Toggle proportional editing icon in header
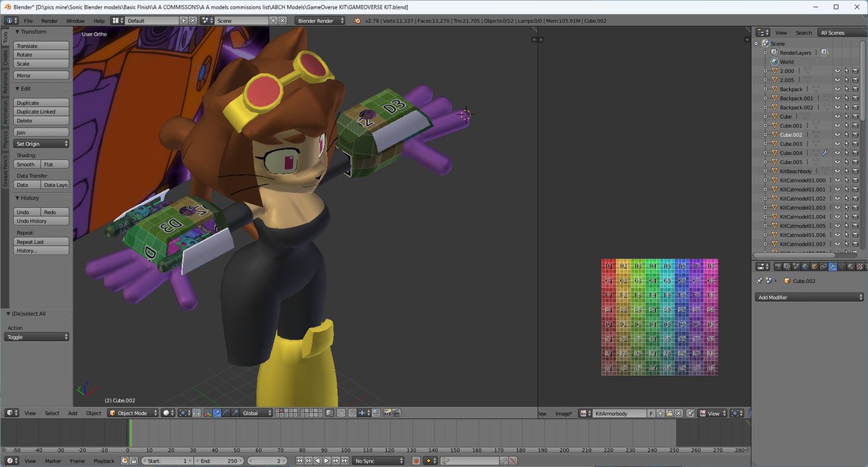 point(341,413)
